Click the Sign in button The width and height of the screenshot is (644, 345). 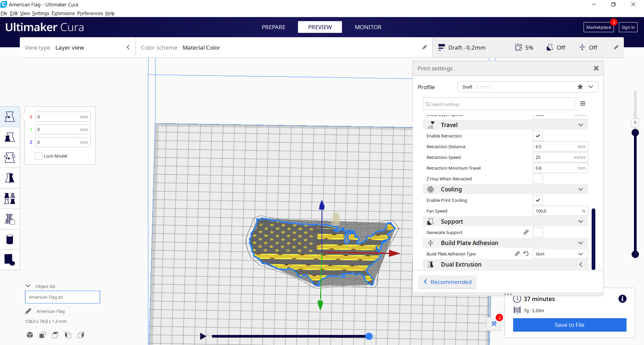(x=628, y=27)
